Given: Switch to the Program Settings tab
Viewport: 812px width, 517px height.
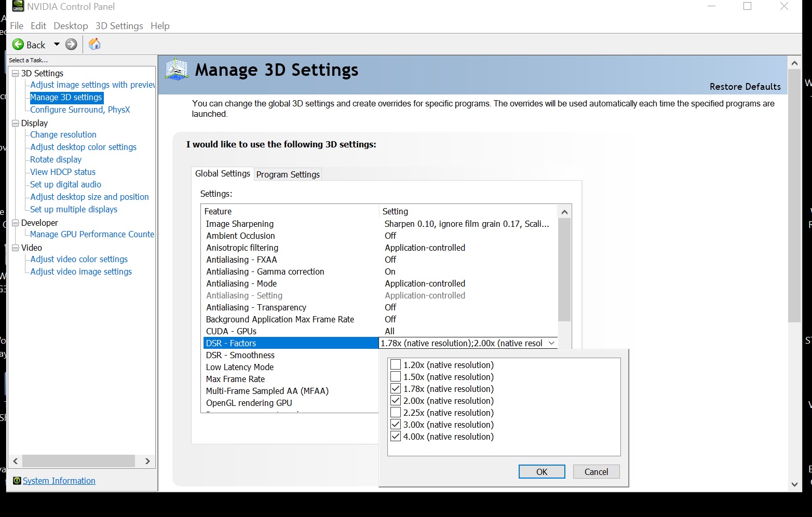Looking at the screenshot, I should [288, 174].
